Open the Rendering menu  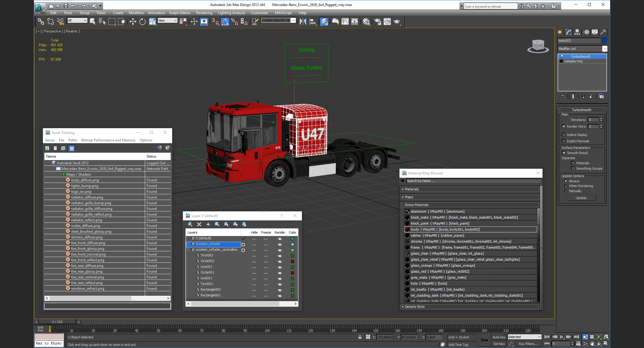click(x=204, y=13)
